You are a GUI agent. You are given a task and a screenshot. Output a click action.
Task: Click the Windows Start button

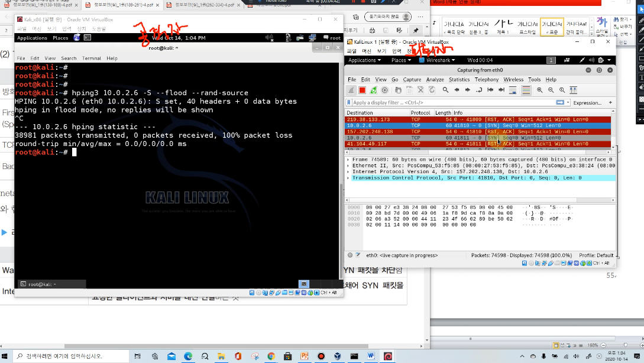5,356
